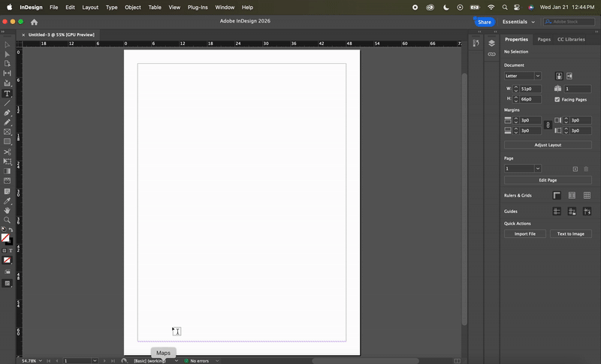Select the Free Transform tool

[7, 161]
